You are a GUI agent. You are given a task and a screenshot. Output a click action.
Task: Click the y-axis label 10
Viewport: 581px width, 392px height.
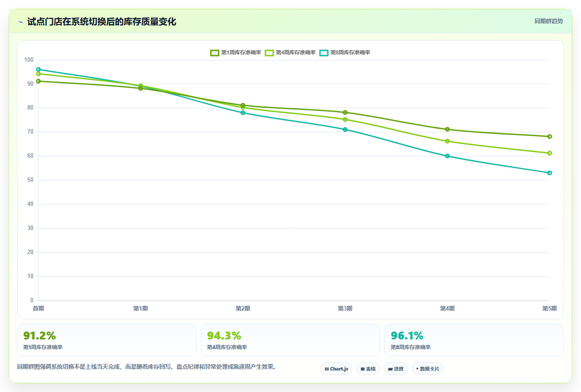point(31,276)
